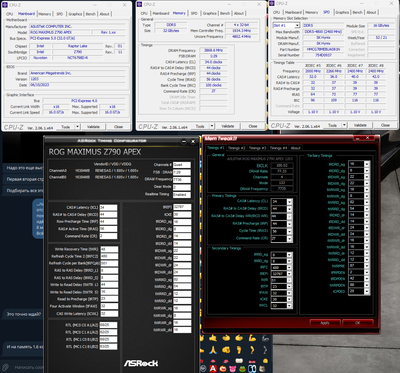
Task: Click BIOS Brand American Megatrends Inc. value
Action: pos(77,73)
